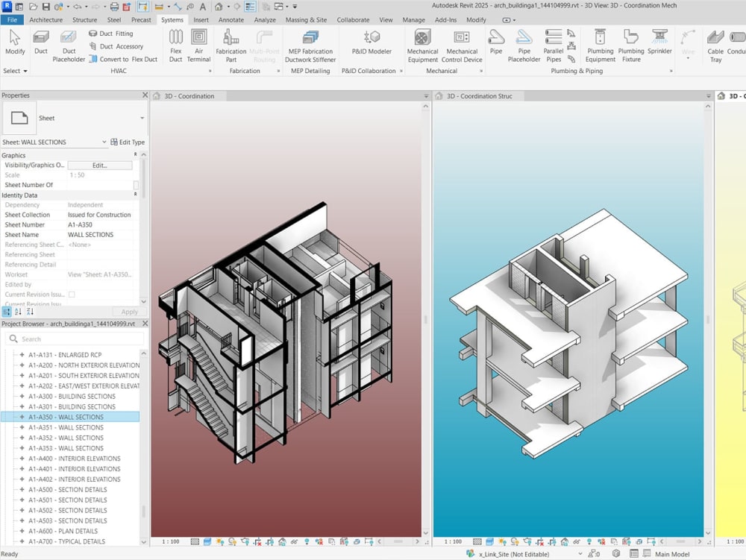Select the Mechanical Control Device tool
746x560 pixels.
coord(462,46)
